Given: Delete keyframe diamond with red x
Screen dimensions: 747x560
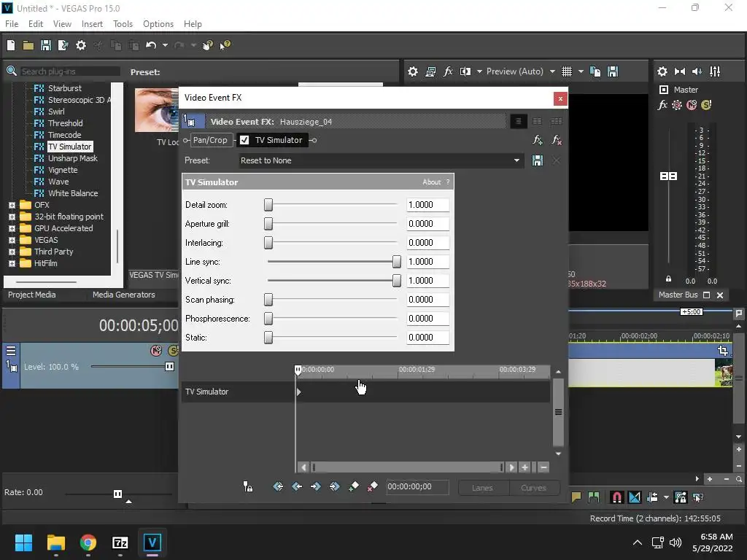Looking at the screenshot, I should (x=372, y=486).
